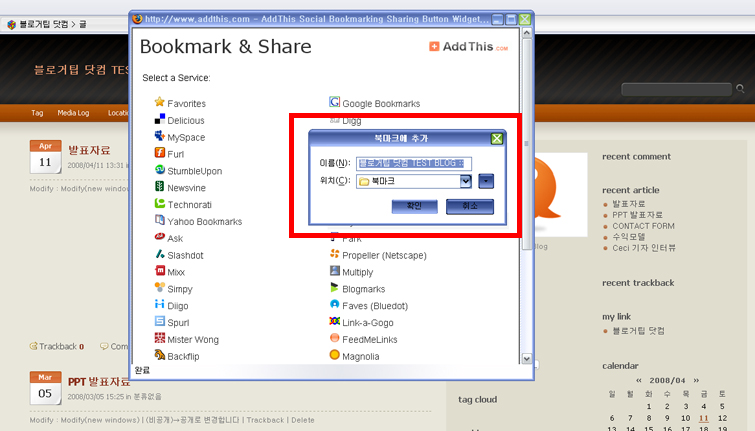
Task: Click the Slashdot service icon
Action: tap(159, 254)
